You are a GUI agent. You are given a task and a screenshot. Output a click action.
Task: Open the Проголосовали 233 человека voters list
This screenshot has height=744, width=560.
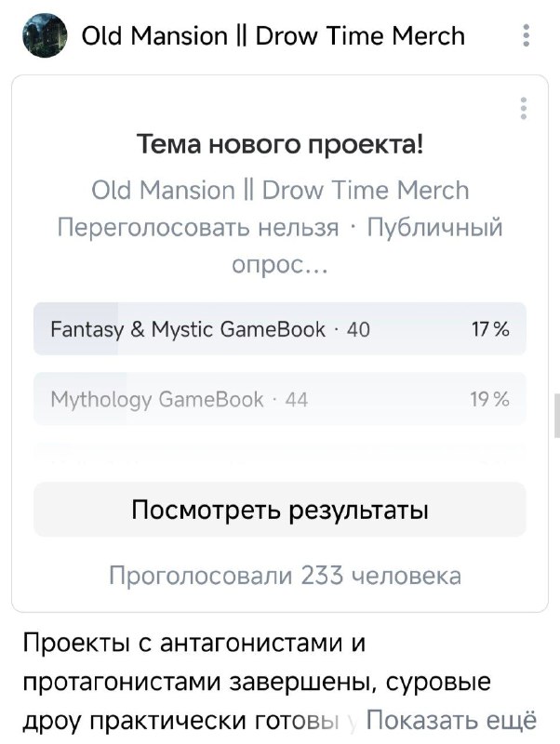click(x=286, y=576)
